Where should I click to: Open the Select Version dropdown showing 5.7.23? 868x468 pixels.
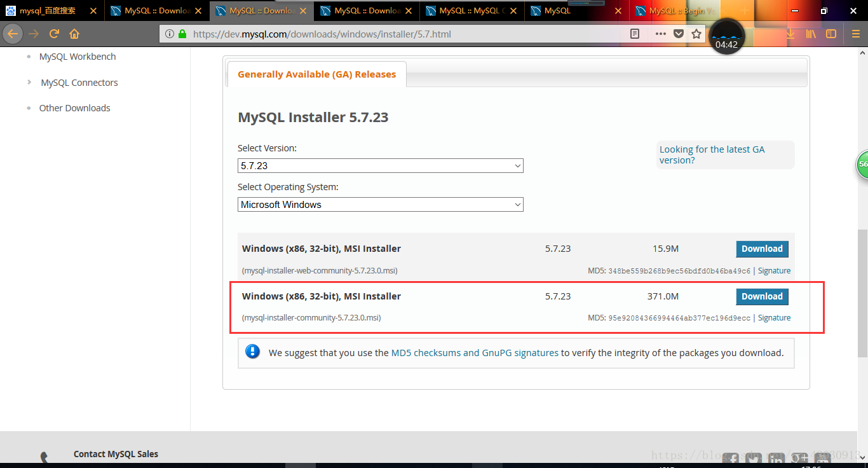380,165
